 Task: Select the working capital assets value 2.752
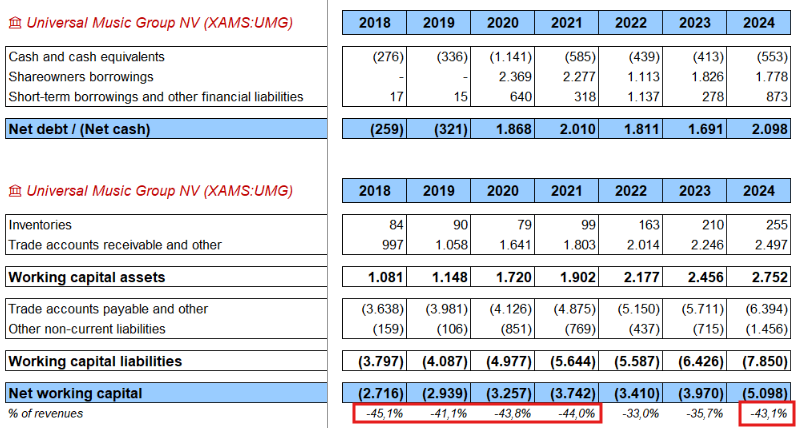pos(770,277)
